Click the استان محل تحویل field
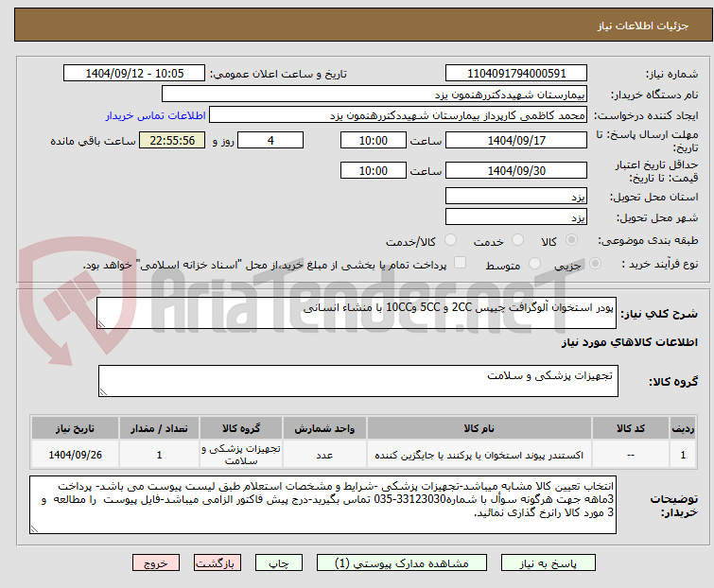Screen dimensions: 714x588 [516, 196]
